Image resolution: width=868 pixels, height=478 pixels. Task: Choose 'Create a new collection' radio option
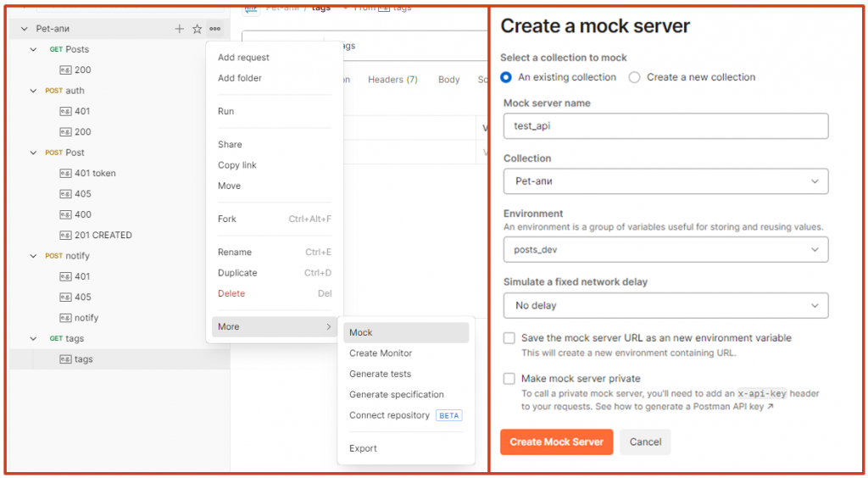(x=635, y=77)
